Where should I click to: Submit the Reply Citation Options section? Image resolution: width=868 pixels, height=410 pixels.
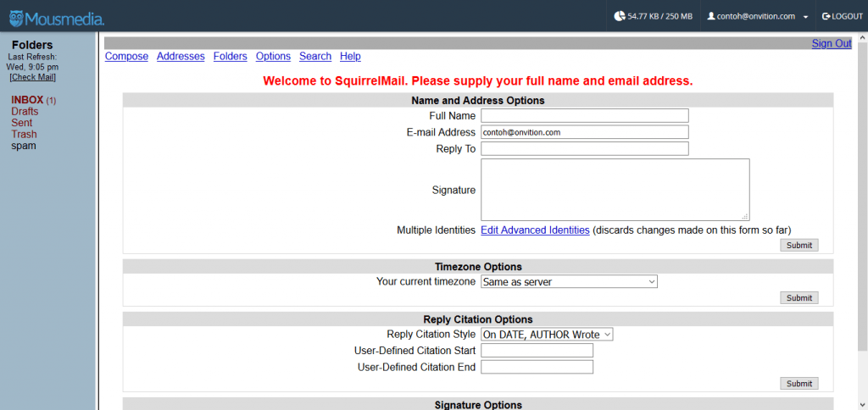(798, 384)
